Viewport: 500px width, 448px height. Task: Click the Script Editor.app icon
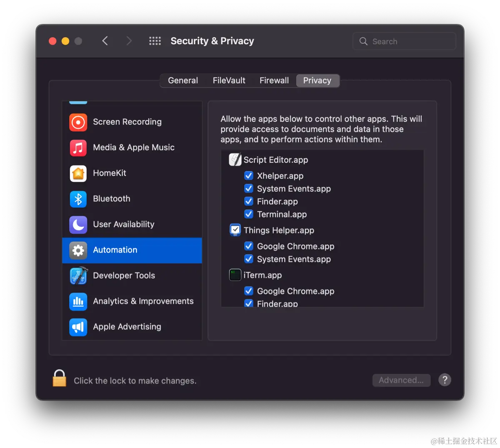[x=235, y=159]
